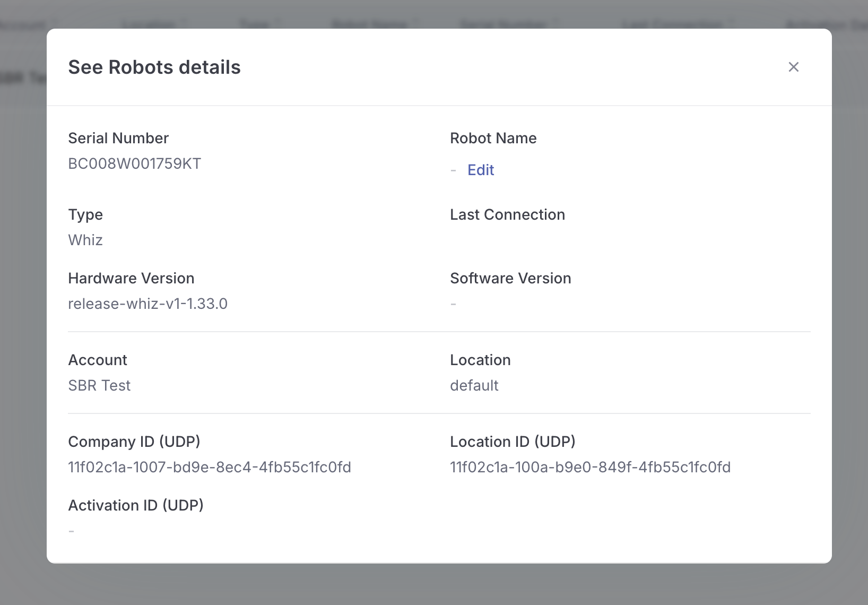This screenshot has width=868, height=605.
Task: Click the hardware version release-whiz-v1-1.33.0 text
Action: (x=148, y=304)
